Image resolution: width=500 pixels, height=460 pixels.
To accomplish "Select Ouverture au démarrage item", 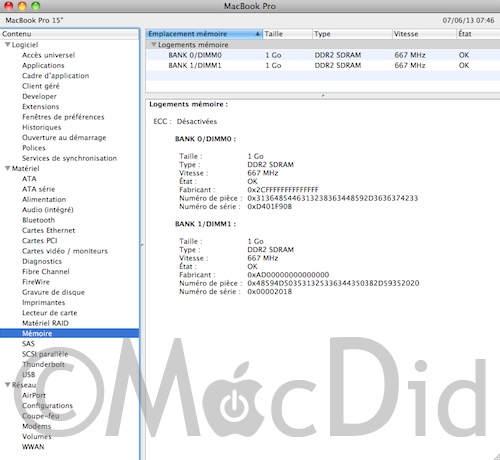I will click(64, 138).
